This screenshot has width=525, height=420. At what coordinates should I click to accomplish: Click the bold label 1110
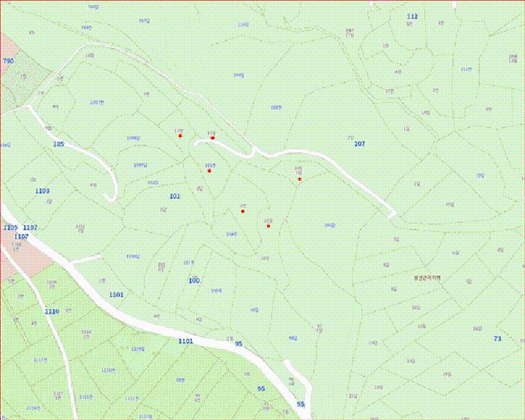pyautogui.click(x=52, y=311)
